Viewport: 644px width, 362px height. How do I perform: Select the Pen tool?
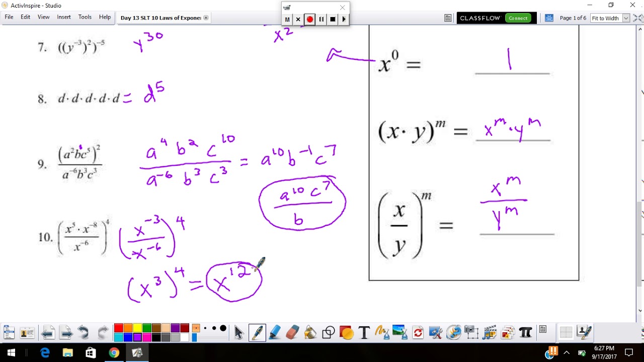(x=257, y=332)
